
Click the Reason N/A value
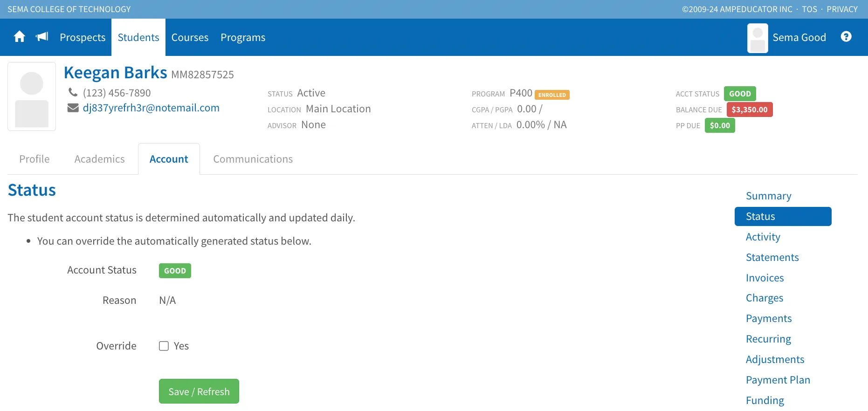coord(167,300)
